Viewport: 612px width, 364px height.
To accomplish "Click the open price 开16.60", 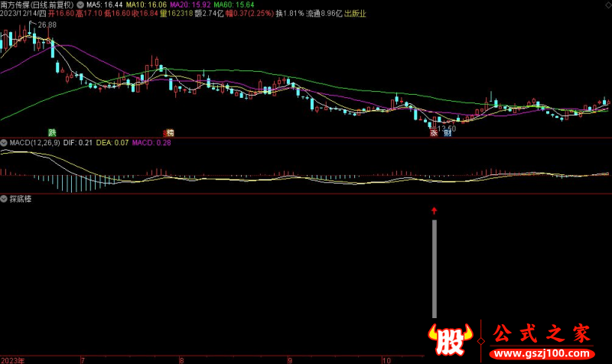I will coord(61,14).
